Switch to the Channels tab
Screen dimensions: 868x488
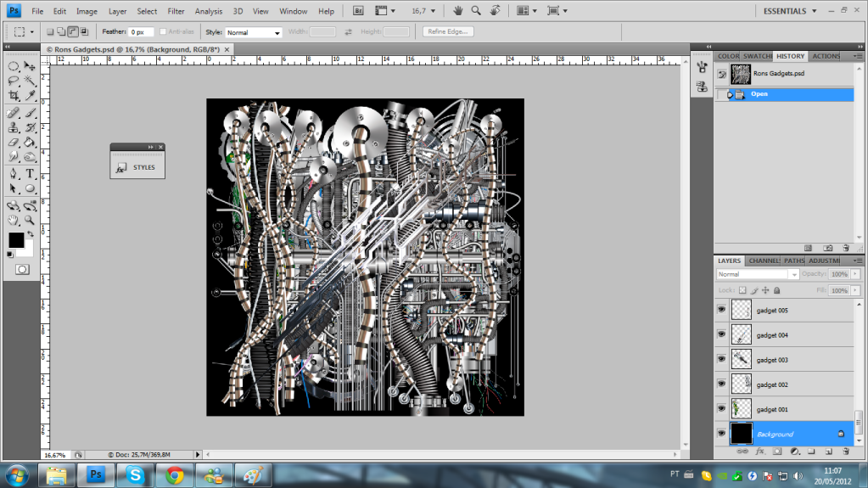coord(764,261)
